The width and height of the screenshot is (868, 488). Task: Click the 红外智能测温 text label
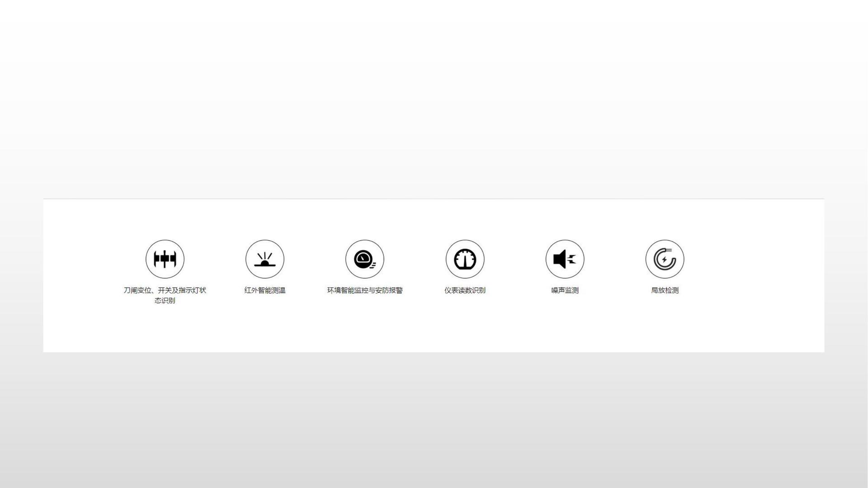(x=265, y=290)
